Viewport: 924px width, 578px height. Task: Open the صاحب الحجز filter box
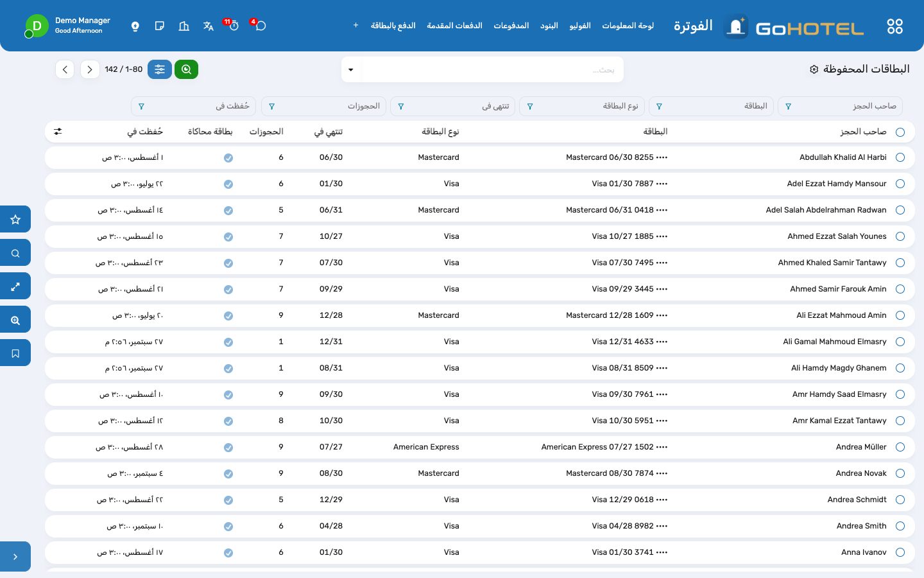pyautogui.click(x=840, y=106)
